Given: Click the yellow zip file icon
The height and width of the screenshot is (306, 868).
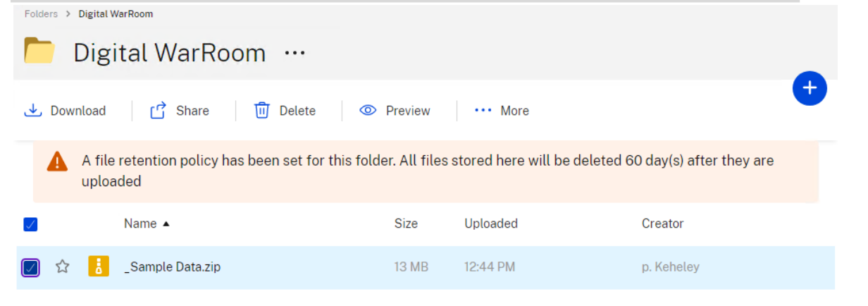Looking at the screenshot, I should 99,267.
